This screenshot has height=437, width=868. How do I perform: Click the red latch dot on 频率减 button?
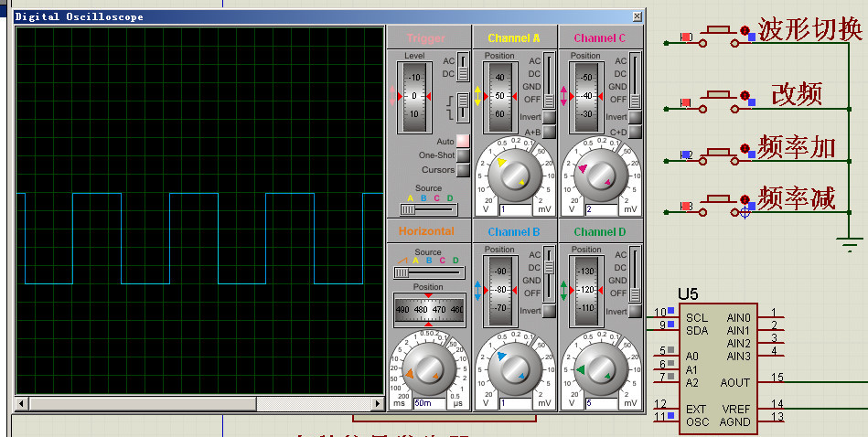coord(745,199)
